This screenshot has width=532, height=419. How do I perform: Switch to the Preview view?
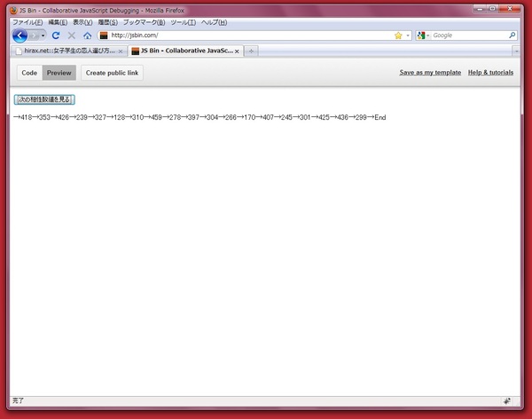coord(59,73)
